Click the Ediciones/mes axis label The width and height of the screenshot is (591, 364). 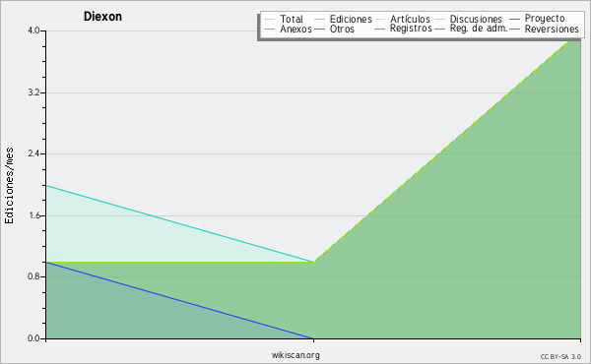coord(9,186)
